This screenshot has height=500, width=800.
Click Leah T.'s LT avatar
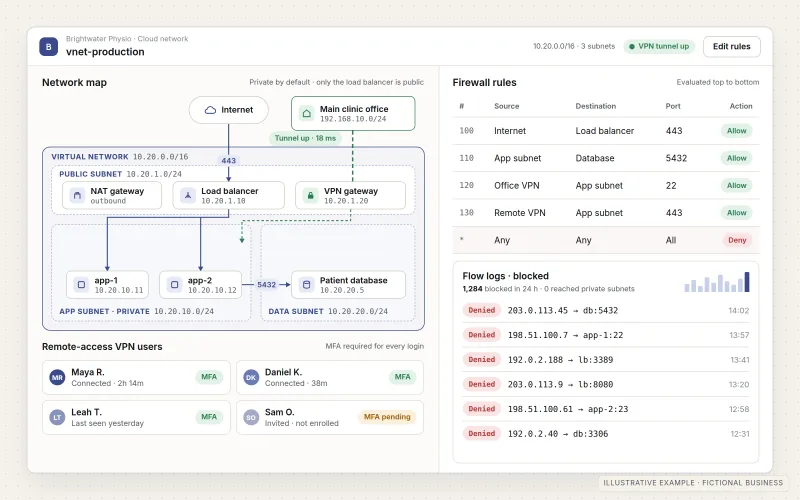tap(57, 417)
